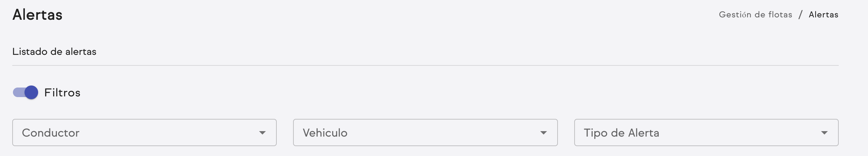Click the Conductor dropdown arrow icon
868x156 pixels.
[262, 132]
